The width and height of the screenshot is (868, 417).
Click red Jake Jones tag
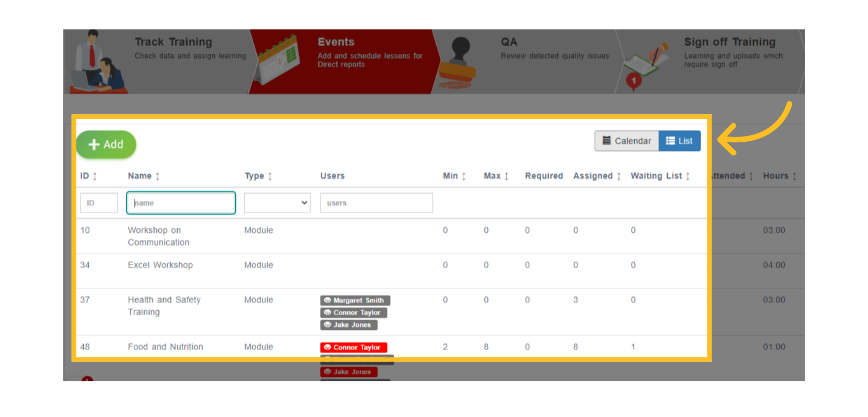349,372
